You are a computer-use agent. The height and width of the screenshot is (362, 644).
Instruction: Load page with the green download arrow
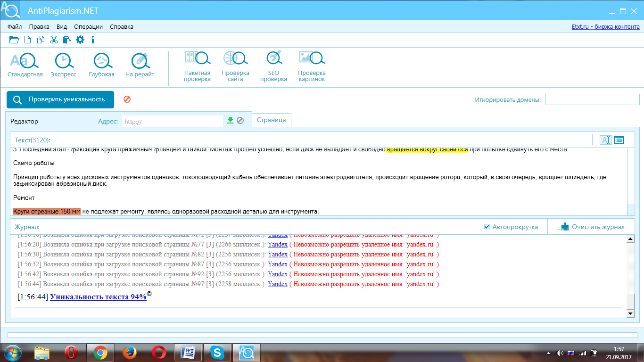230,121
